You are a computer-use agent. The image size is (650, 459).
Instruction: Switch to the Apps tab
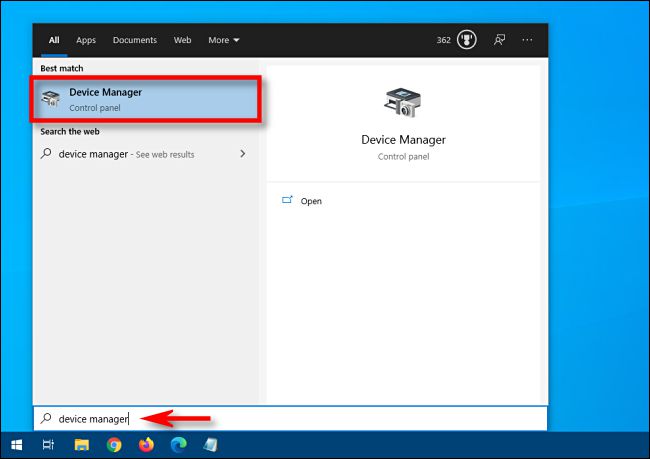click(86, 40)
